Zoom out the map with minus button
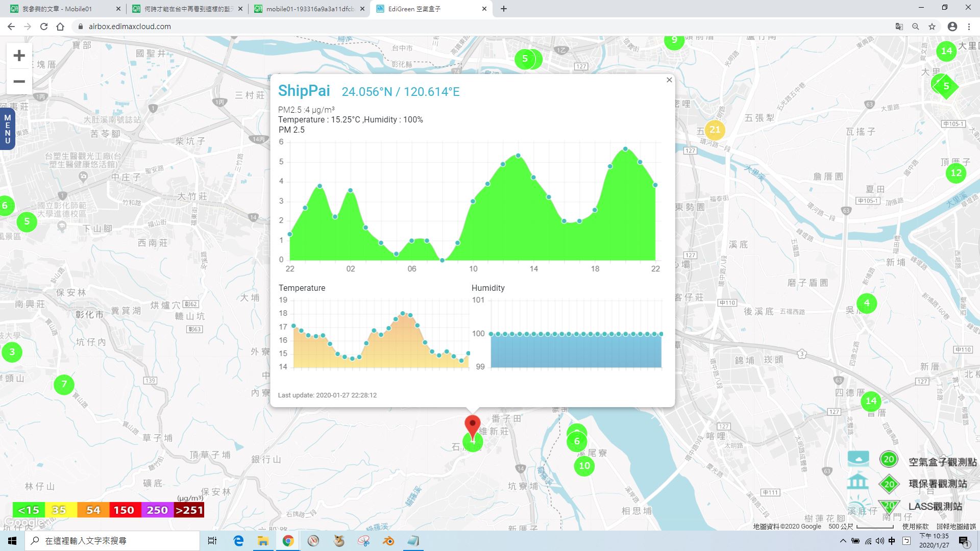This screenshot has width=980, height=551. [x=19, y=82]
